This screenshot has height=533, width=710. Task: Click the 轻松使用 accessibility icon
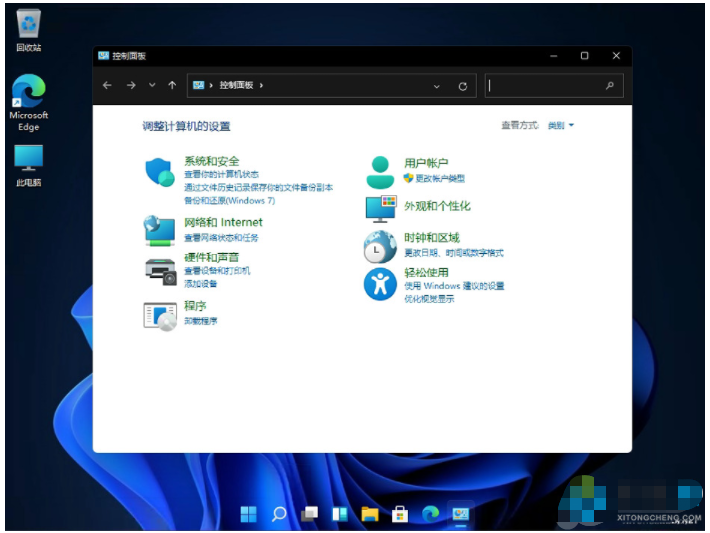point(381,284)
